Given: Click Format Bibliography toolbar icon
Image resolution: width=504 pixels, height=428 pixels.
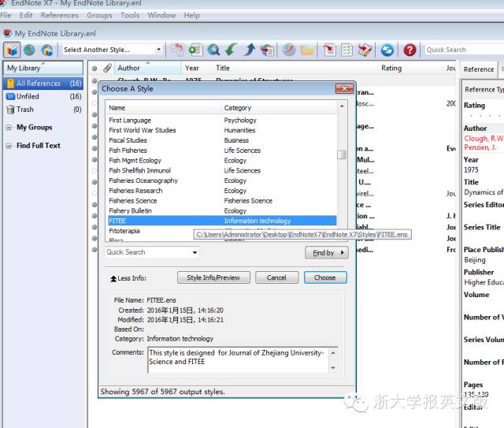Looking at the screenshot, I should pos(346,50).
